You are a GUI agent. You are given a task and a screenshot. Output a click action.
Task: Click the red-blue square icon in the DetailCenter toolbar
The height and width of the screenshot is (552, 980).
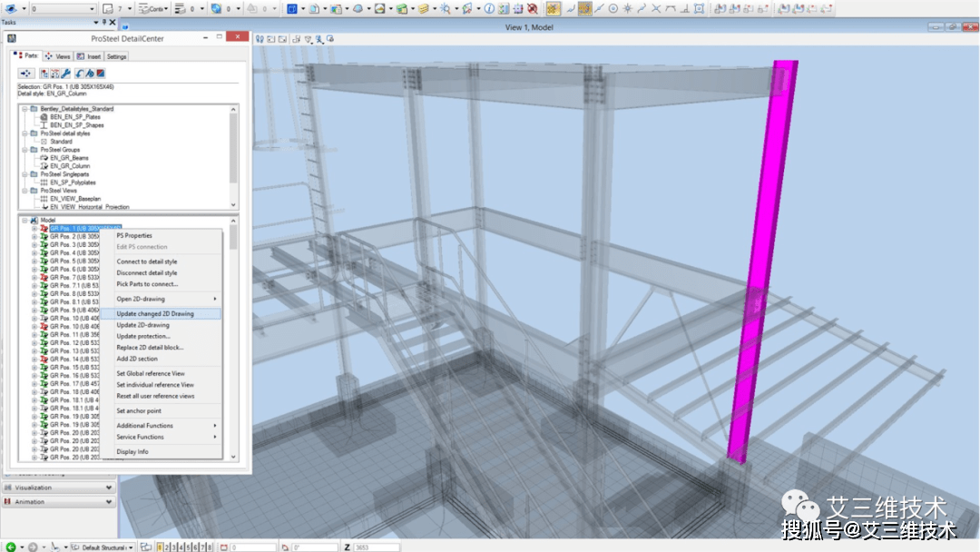[x=100, y=74]
